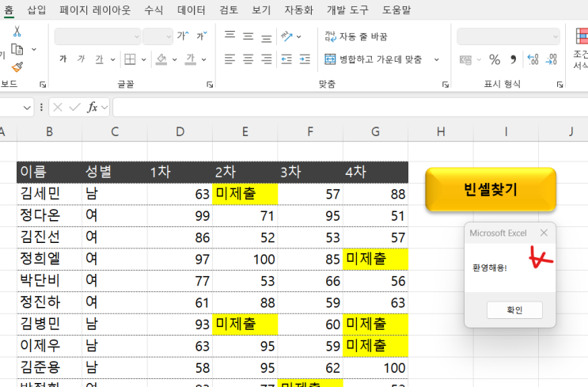
Task: Open the underline style dropdown arrow
Action: pyautogui.click(x=112, y=59)
